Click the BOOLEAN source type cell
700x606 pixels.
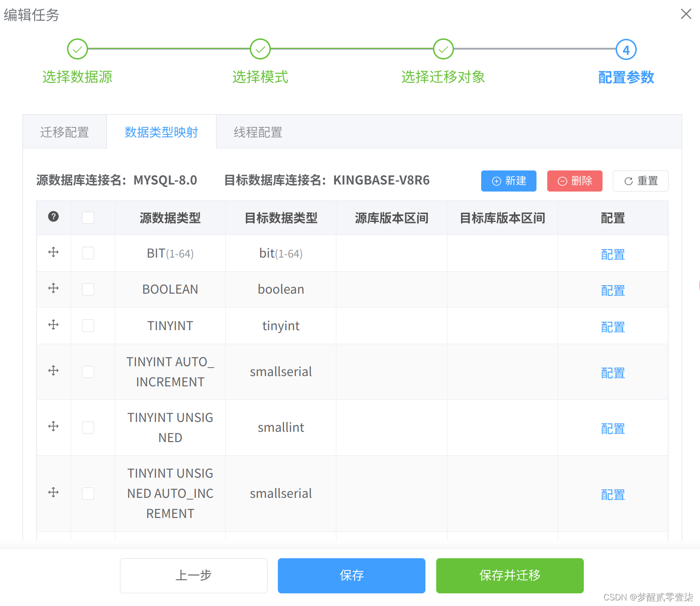point(170,289)
